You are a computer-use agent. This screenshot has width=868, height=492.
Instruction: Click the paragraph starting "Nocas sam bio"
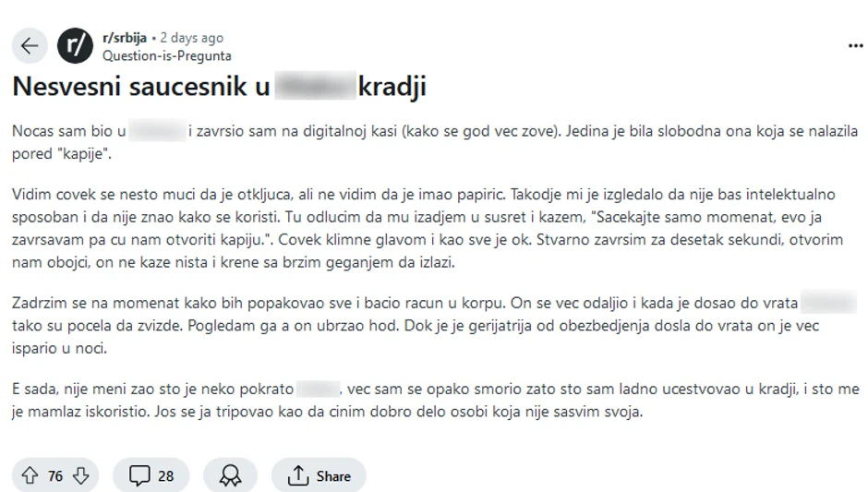pyautogui.click(x=434, y=142)
